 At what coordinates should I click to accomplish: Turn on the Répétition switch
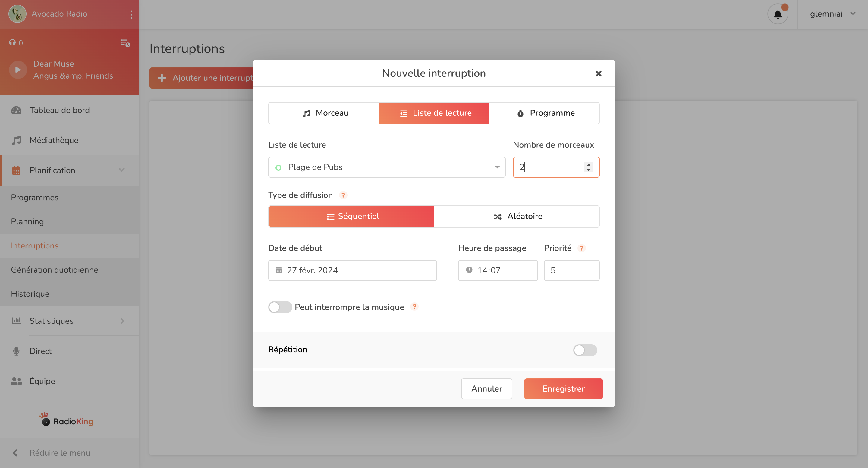[585, 350]
